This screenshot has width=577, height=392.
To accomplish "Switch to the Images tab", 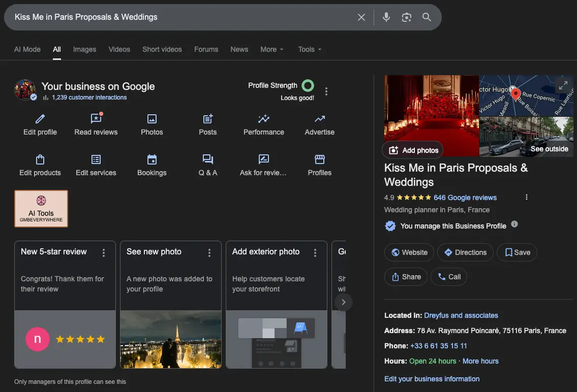I will 84,49.
